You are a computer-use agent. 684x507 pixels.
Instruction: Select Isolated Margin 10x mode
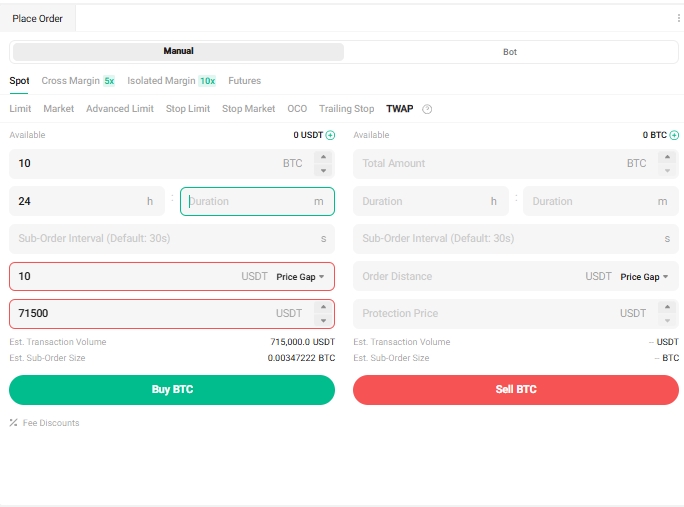coord(171,81)
